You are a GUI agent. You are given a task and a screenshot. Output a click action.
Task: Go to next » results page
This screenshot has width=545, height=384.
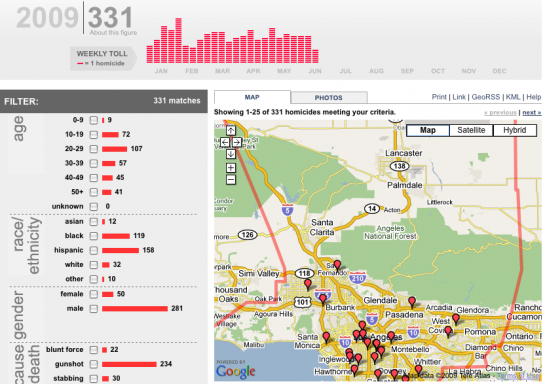(x=532, y=113)
